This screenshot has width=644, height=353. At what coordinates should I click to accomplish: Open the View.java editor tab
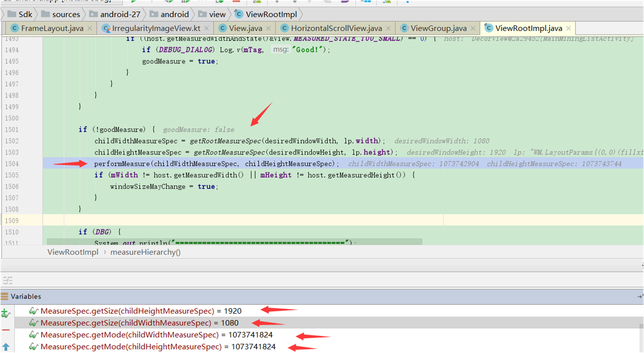pos(246,28)
